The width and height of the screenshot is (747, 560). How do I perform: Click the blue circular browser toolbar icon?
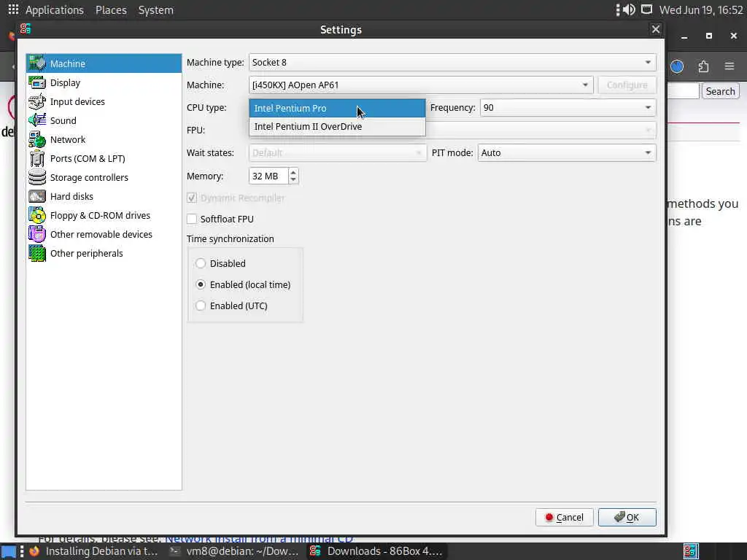(677, 66)
